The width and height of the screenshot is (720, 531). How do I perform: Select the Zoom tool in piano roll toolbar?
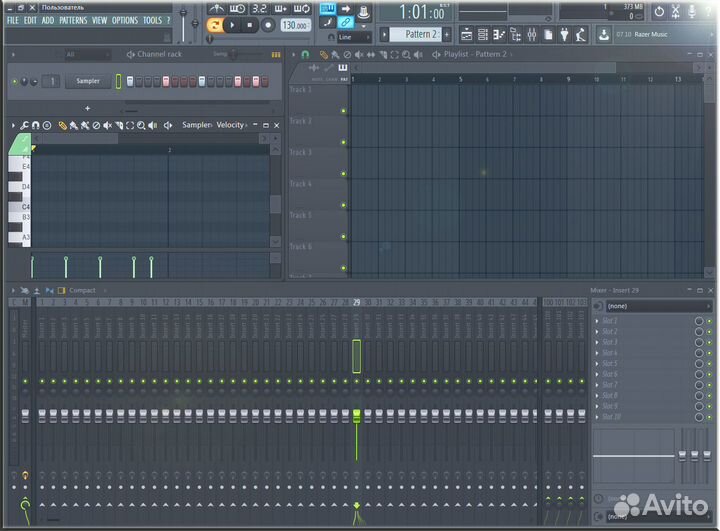[141, 125]
